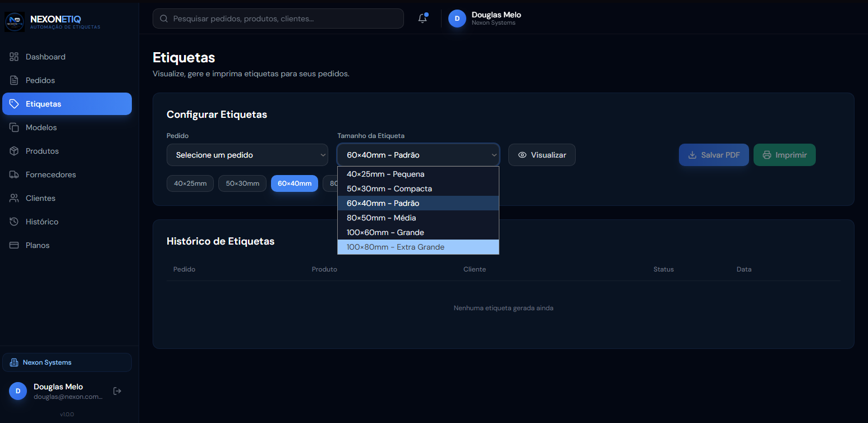Open Fornecedores page
This screenshot has width=868, height=423.
coord(67,174)
